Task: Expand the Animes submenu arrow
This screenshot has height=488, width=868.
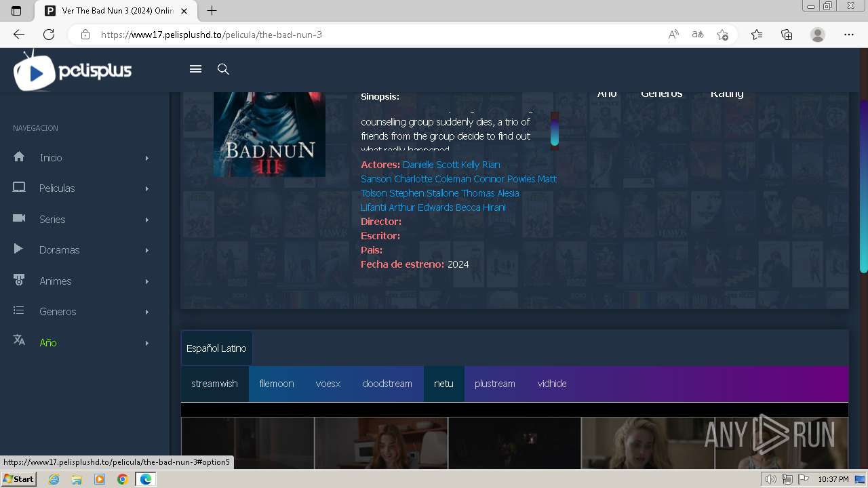Action: click(146, 281)
